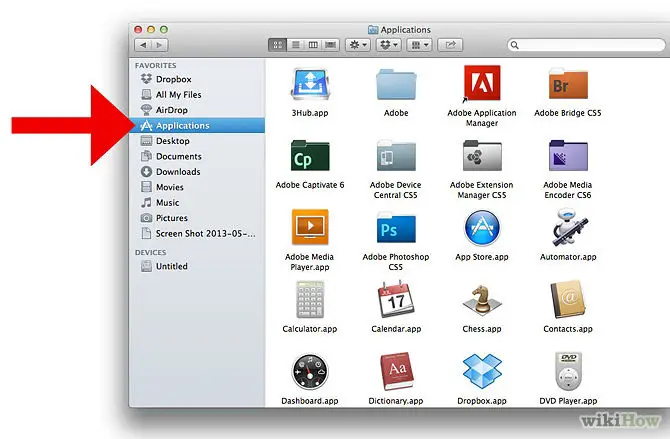Image resolution: width=670 pixels, height=439 pixels.
Task: Open All My Files in sidebar
Action: 197,94
